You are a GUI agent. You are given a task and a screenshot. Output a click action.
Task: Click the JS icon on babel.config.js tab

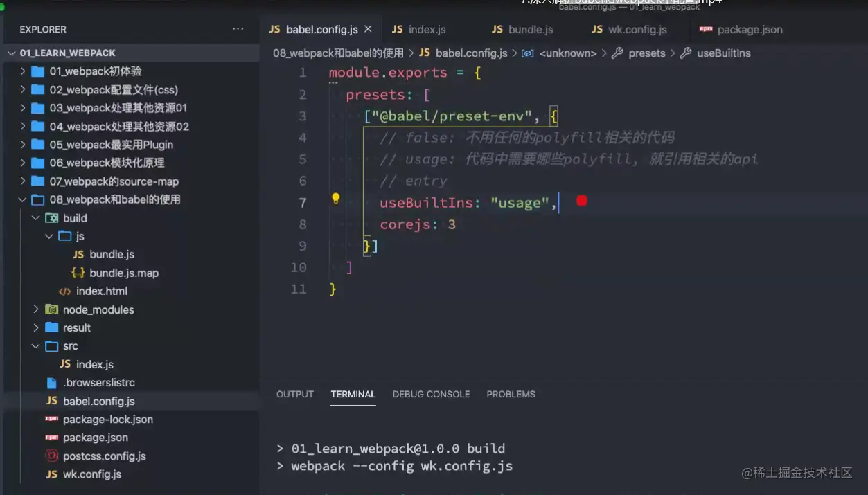[x=274, y=29]
